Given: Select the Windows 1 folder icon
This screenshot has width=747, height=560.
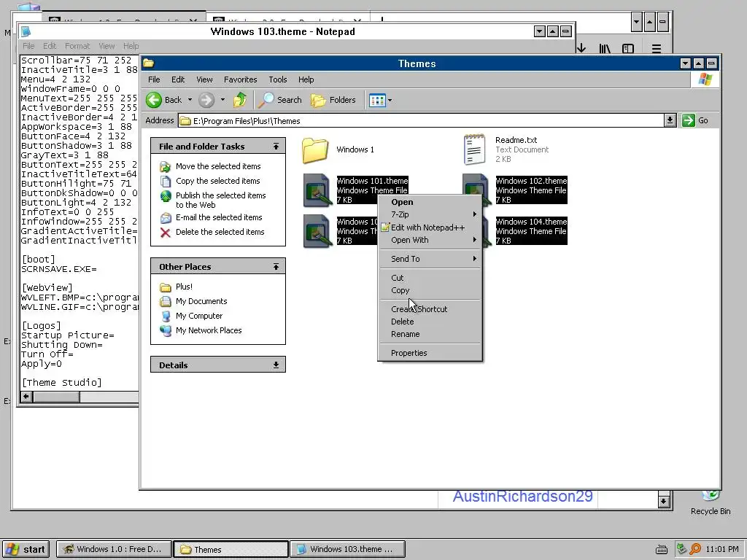Looking at the screenshot, I should (x=315, y=149).
